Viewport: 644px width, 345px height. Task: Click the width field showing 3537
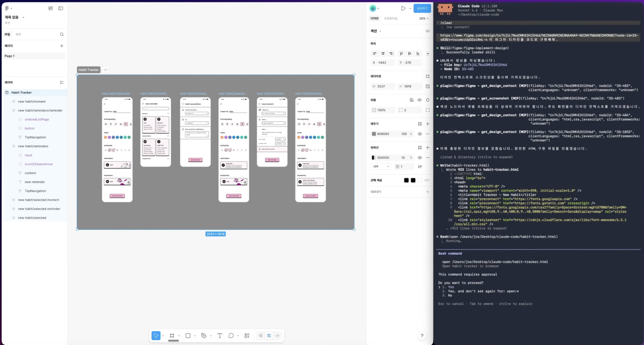[382, 86]
